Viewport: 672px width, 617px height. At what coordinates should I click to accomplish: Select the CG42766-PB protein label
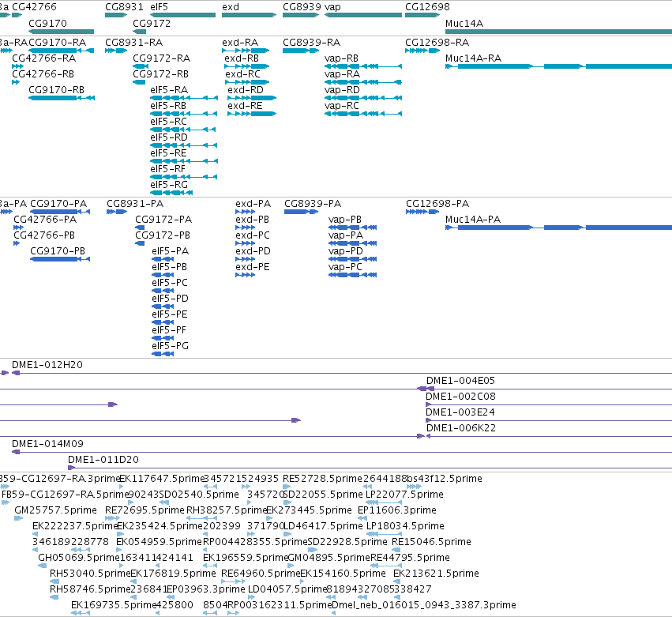(x=44, y=235)
